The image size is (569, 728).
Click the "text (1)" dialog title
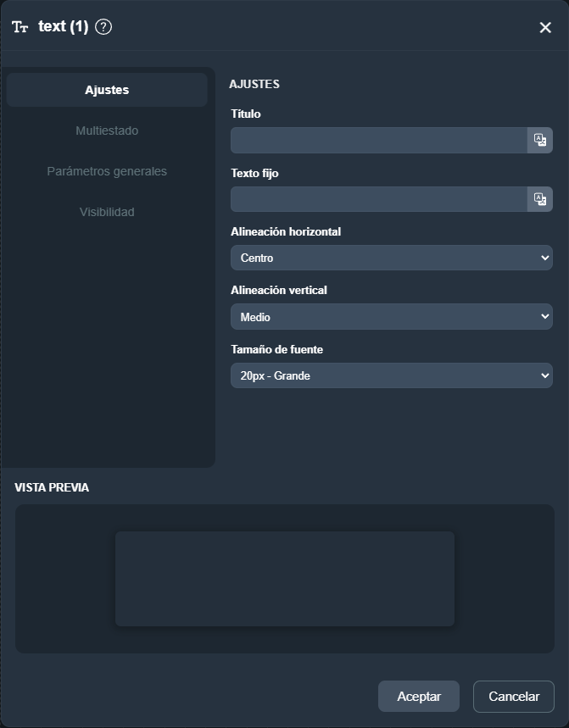click(x=63, y=27)
